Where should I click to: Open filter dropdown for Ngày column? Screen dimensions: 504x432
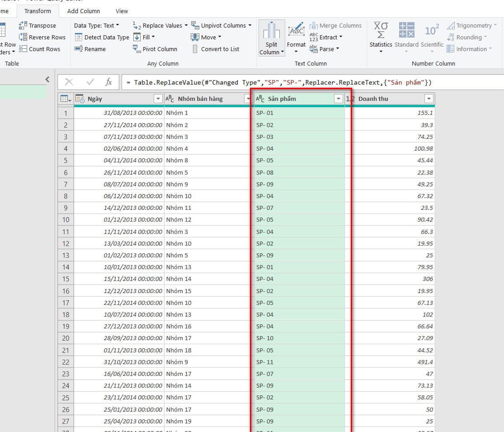(158, 99)
